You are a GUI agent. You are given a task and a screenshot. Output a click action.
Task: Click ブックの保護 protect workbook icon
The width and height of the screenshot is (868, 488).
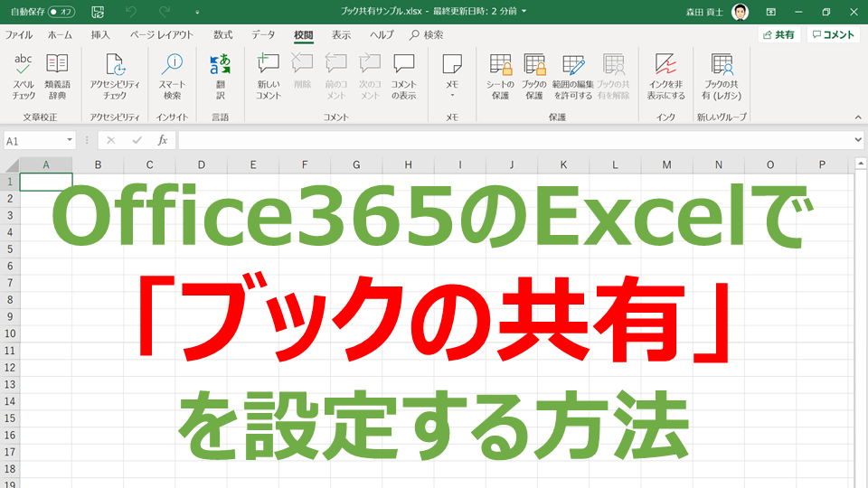pos(534,75)
